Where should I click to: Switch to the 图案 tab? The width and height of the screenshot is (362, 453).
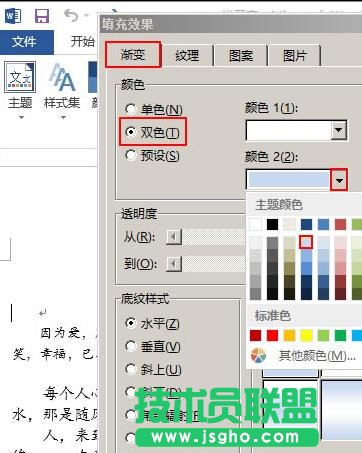241,55
